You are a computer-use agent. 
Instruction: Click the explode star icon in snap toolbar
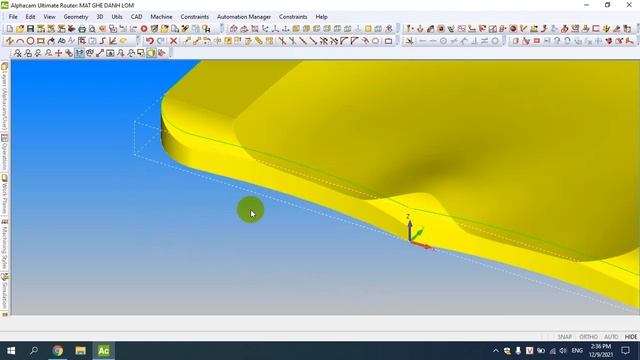pyautogui.click(x=409, y=41)
